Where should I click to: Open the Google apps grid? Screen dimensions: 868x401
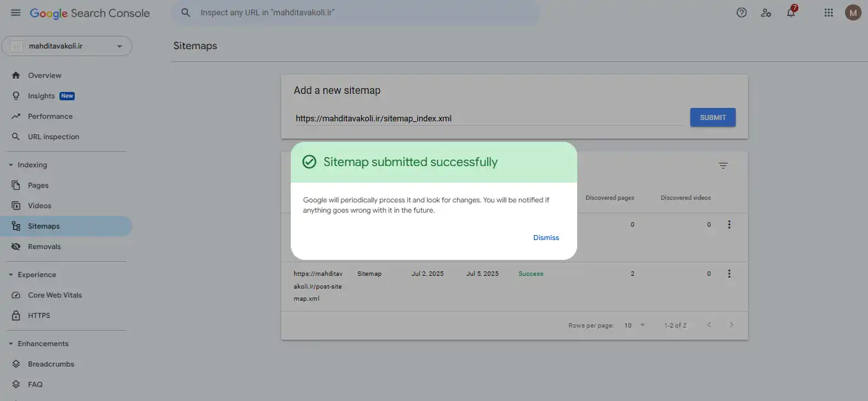point(829,13)
